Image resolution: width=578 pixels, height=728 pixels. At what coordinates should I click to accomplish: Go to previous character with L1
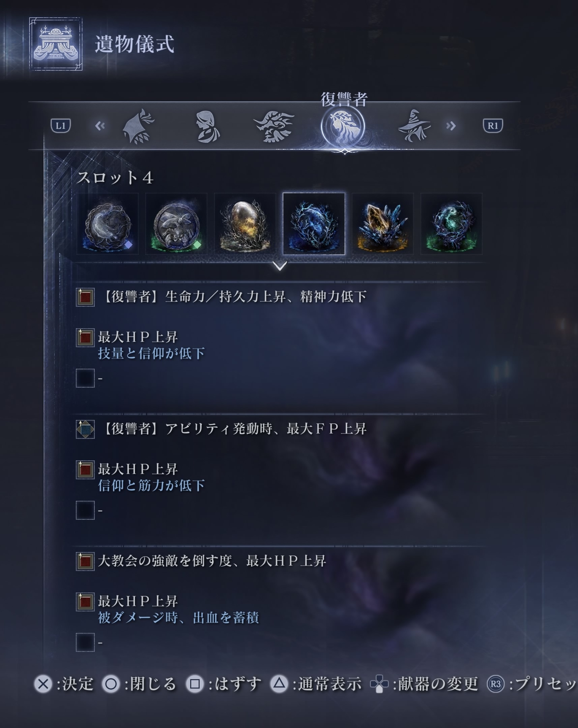[x=60, y=126]
